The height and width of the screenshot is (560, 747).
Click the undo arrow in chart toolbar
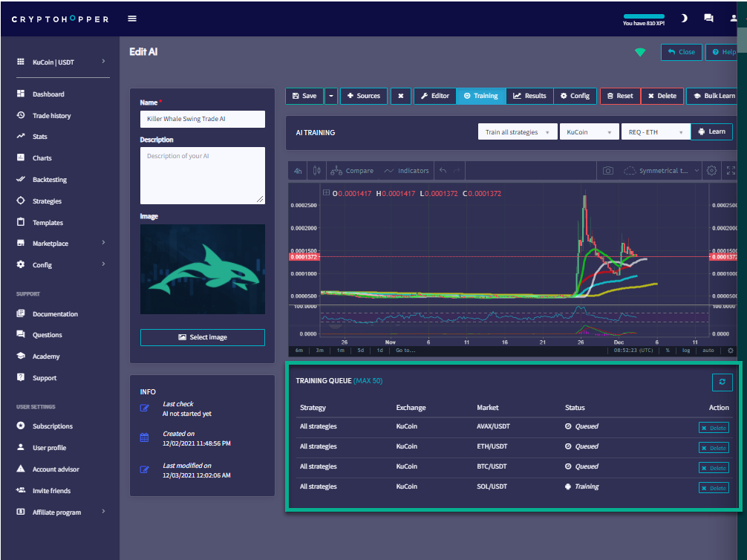[443, 171]
